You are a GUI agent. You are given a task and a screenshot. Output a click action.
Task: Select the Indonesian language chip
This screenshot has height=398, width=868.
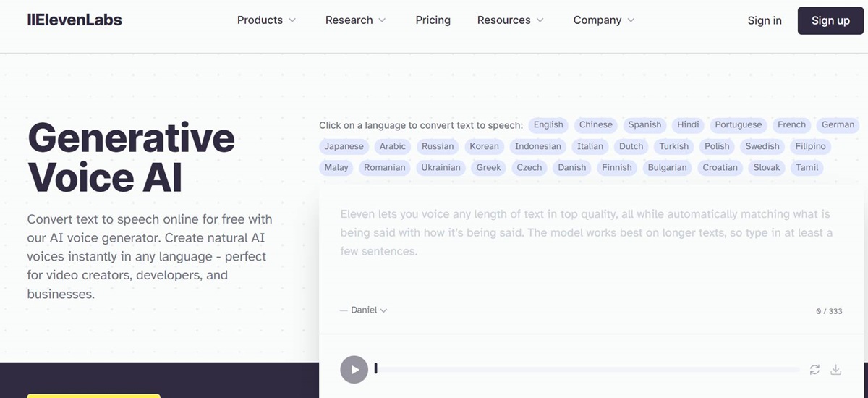click(537, 146)
